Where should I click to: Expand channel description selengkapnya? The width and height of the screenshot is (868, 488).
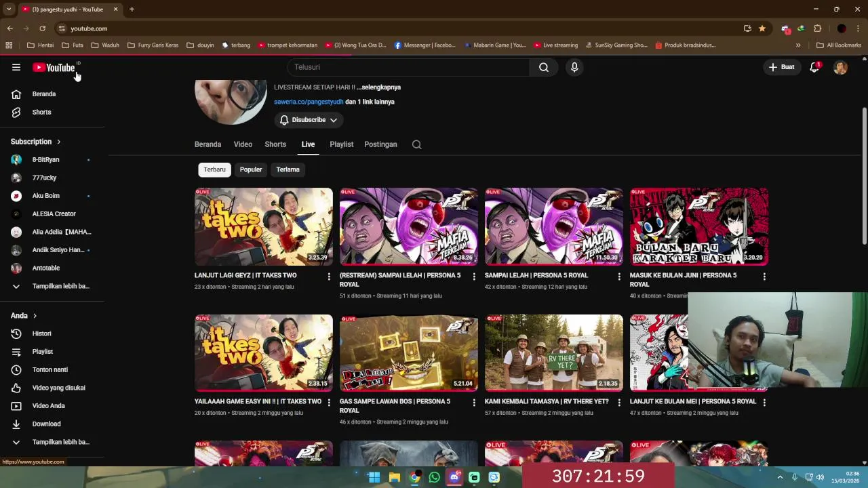coord(378,87)
